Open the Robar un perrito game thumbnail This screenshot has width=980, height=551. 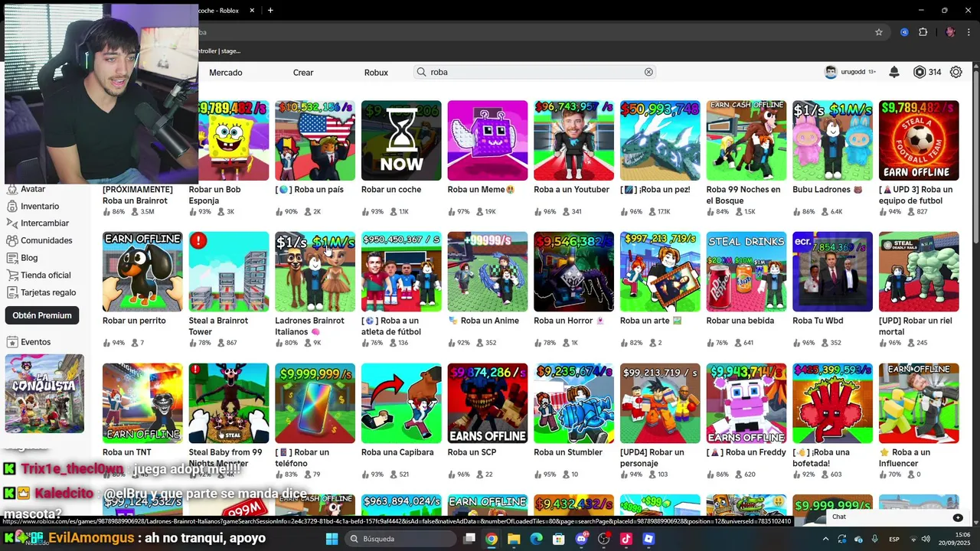tap(142, 272)
